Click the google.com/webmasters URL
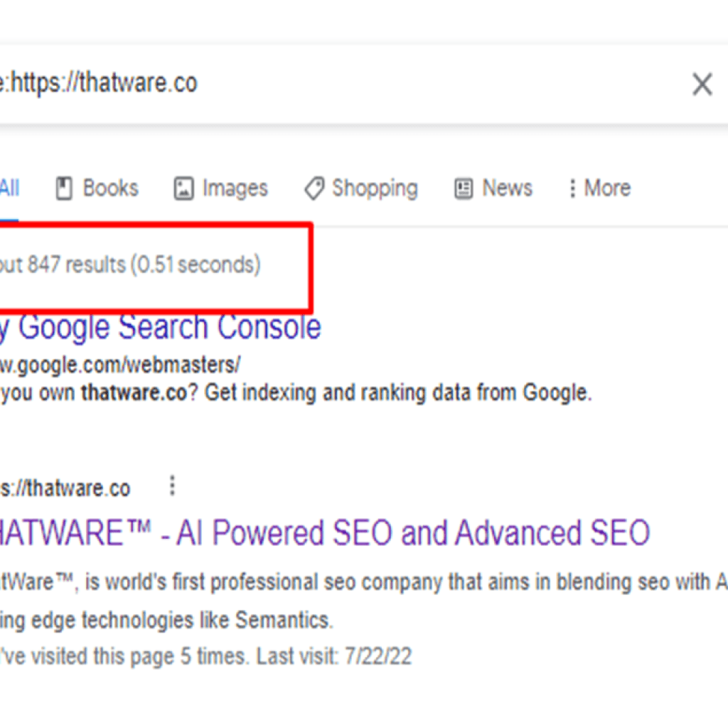728x728 pixels. pyautogui.click(x=119, y=365)
